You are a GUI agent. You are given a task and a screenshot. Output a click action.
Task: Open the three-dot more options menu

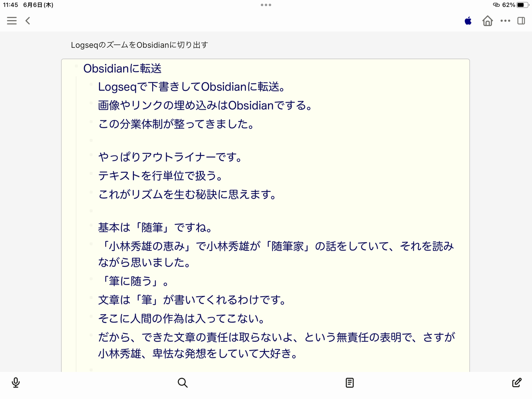[505, 21]
